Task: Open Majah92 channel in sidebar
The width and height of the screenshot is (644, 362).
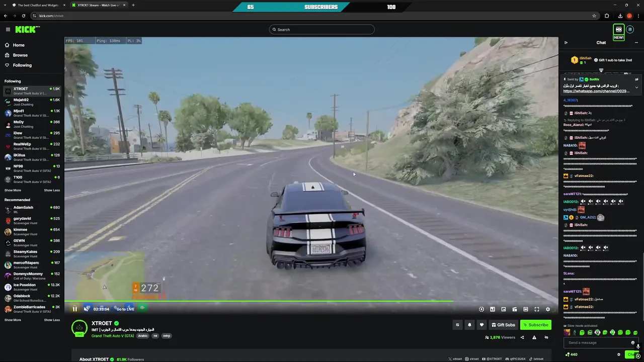Action: (x=32, y=102)
